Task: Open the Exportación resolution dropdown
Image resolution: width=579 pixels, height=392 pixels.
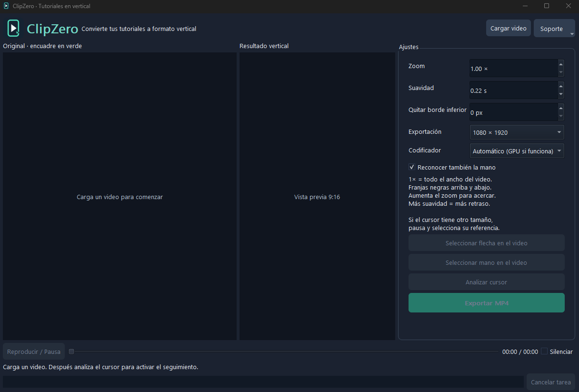Action: [x=517, y=132]
